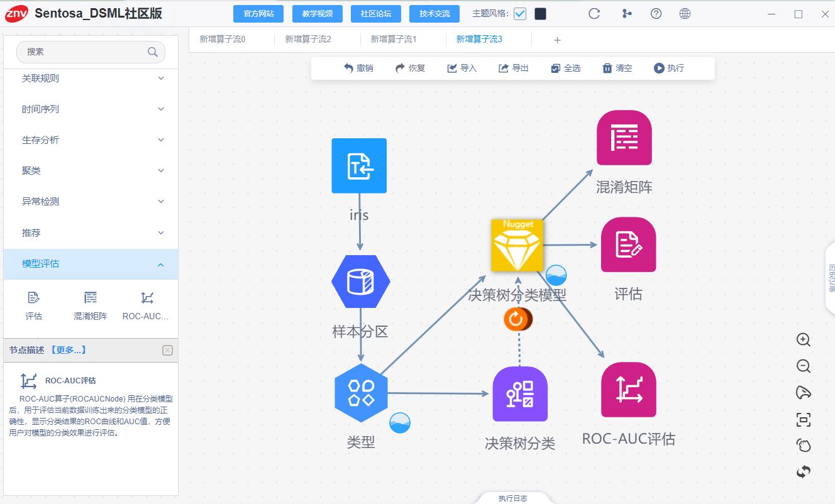Switch to tab 新增算子流0
This screenshot has height=504, width=835.
[x=223, y=39]
